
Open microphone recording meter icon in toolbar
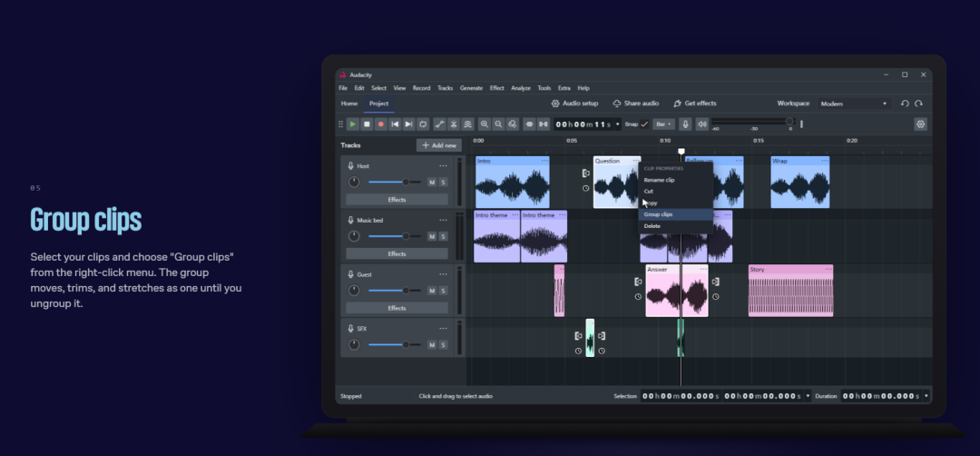coord(686,124)
